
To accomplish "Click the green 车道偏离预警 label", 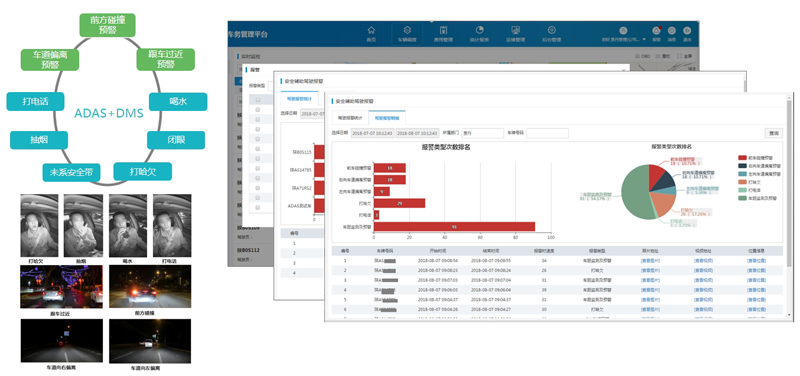I will click(51, 59).
